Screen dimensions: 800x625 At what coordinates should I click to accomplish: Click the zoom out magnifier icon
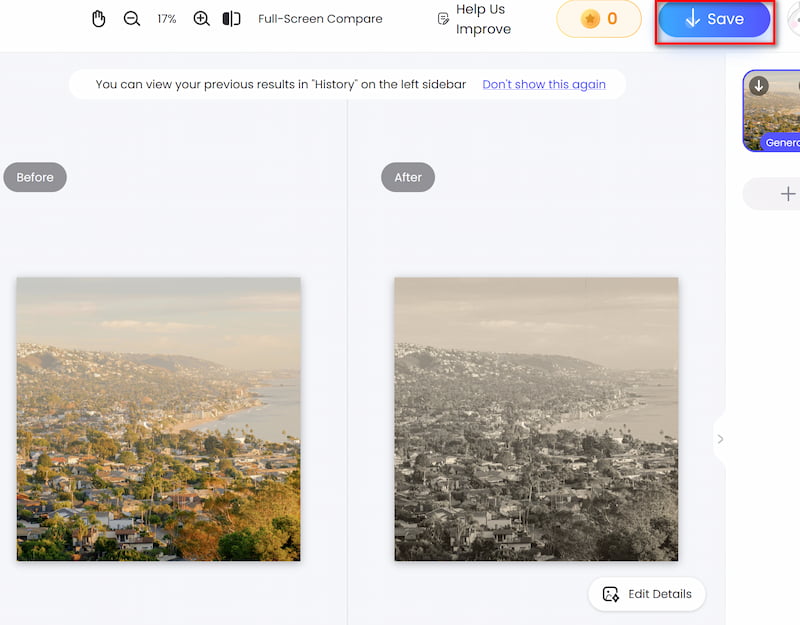coord(132,19)
